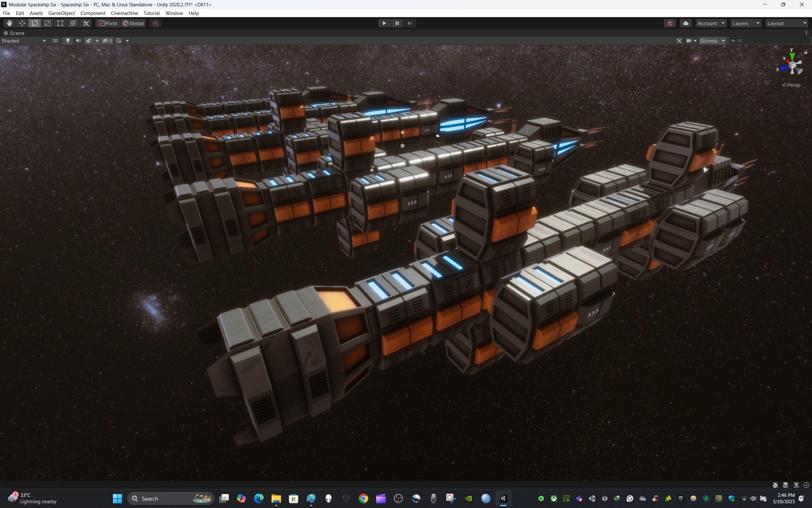Start Play mode
The height and width of the screenshot is (508, 812).
point(384,23)
